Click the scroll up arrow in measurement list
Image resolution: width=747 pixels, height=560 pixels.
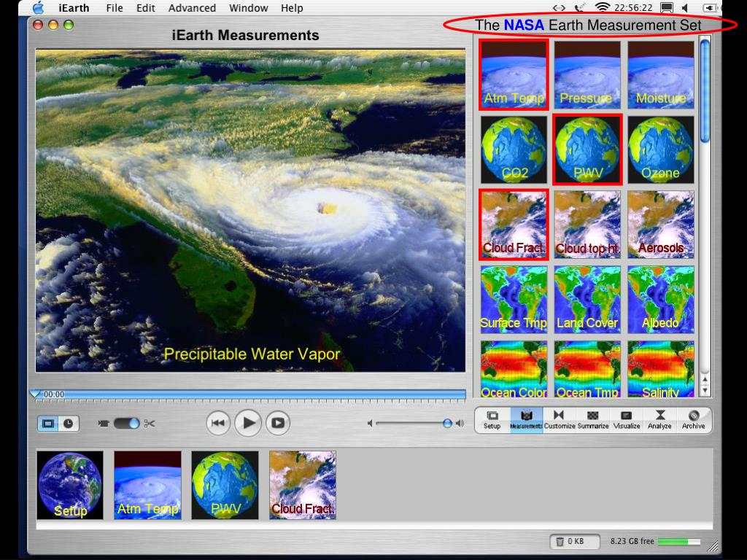click(x=705, y=379)
